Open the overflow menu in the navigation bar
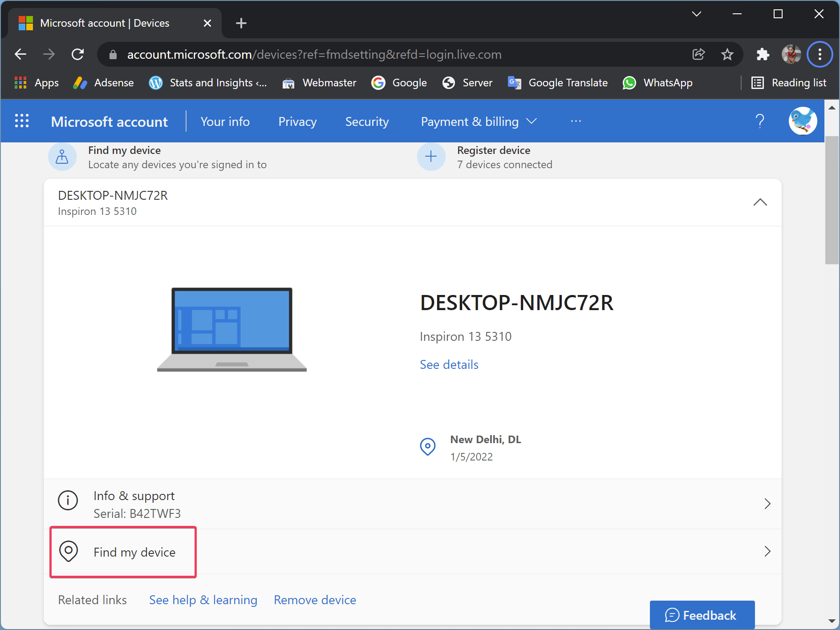 (x=576, y=121)
